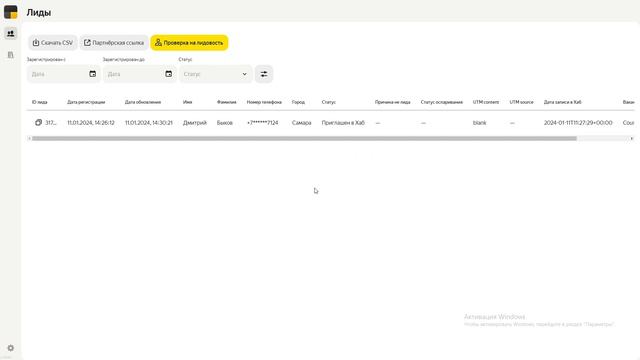Select the name Дмитрий cell
The image size is (640, 360).
tap(195, 122)
